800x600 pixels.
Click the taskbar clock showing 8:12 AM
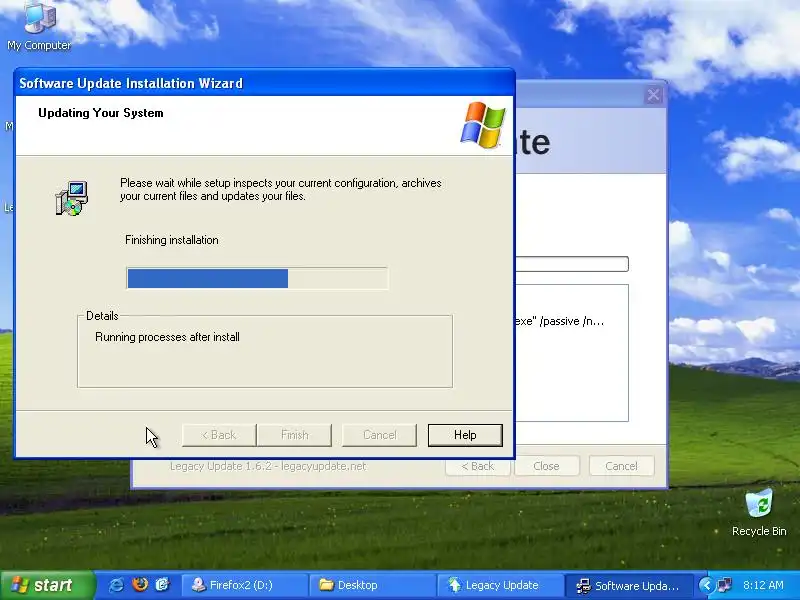(x=763, y=585)
